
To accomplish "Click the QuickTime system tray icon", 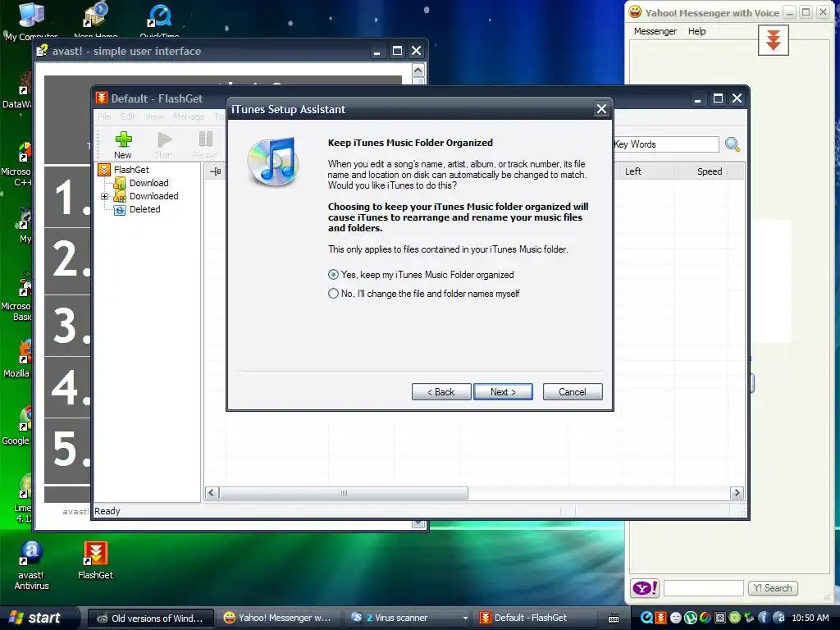I will [646, 619].
